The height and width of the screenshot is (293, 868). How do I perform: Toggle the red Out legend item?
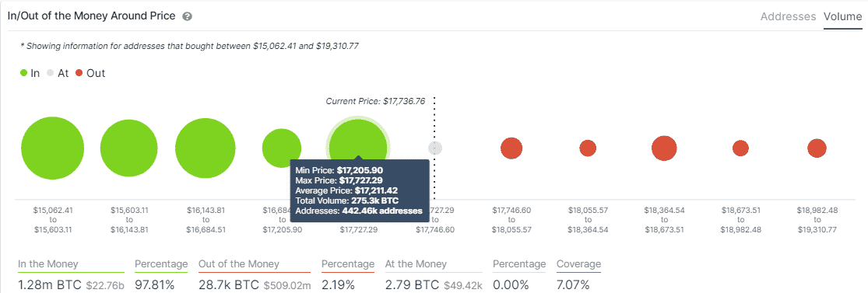tap(90, 73)
